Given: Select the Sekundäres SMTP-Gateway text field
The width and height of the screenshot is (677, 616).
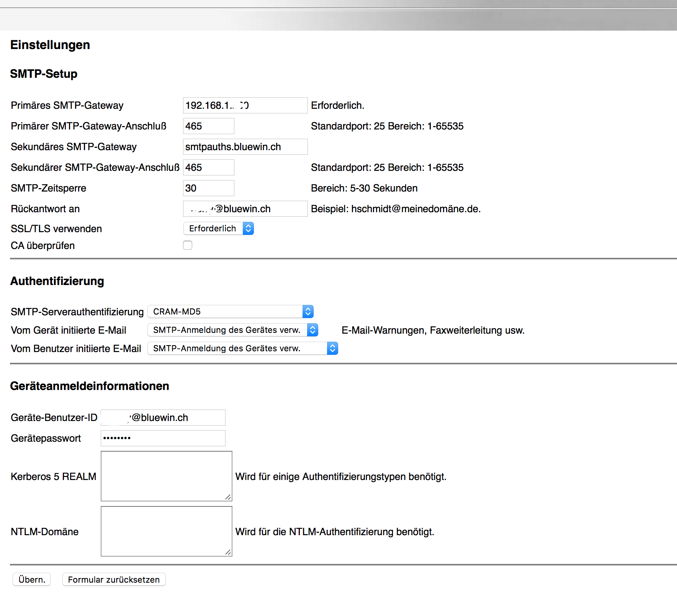Looking at the screenshot, I should 245,147.
